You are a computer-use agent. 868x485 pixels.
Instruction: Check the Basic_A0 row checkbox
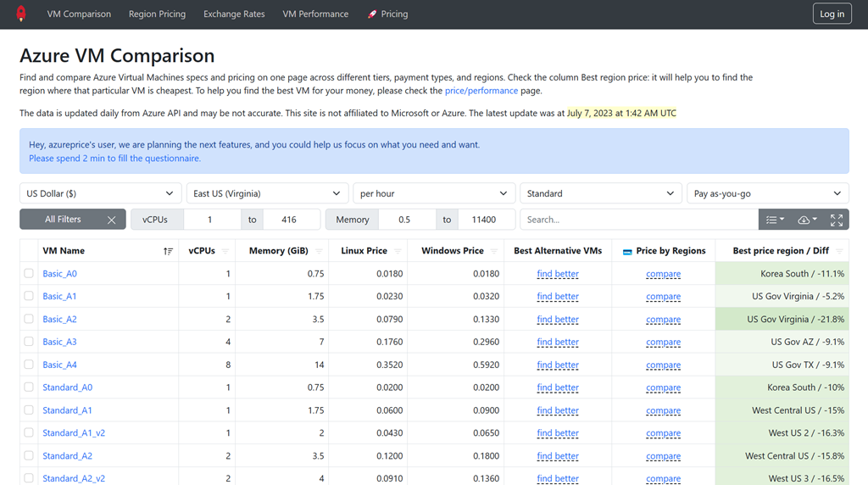29,274
